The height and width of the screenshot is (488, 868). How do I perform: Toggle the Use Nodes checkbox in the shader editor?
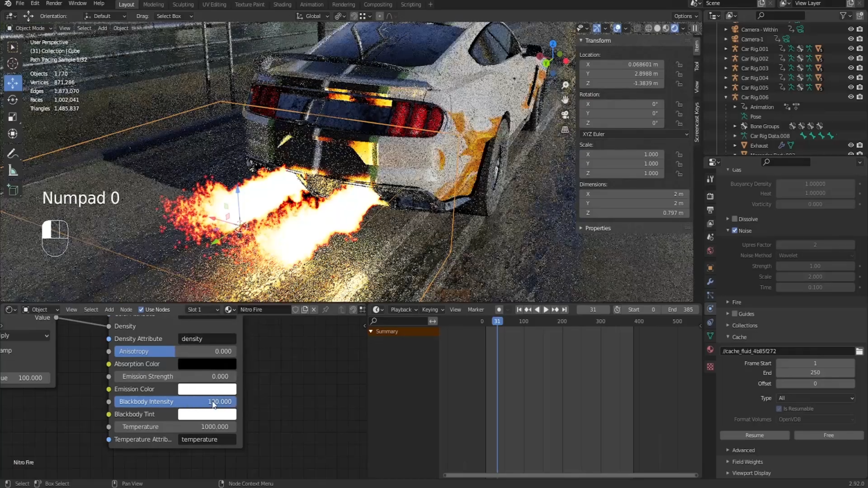(x=141, y=310)
